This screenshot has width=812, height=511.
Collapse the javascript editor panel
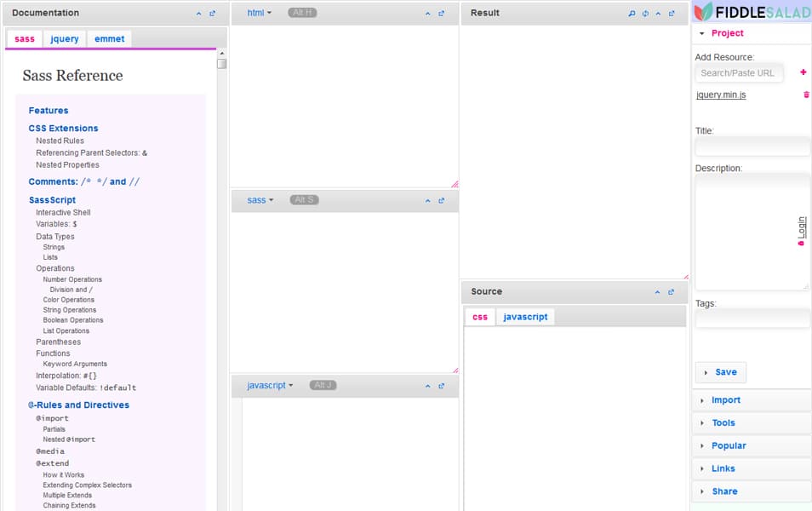coord(427,385)
